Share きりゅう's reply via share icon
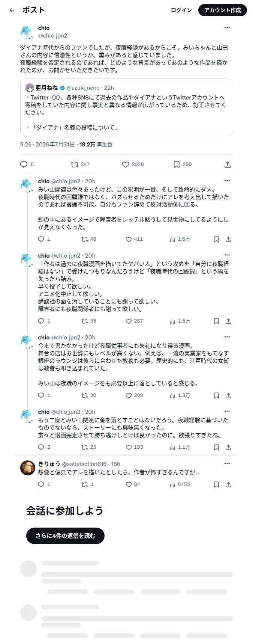This screenshot has height=644, width=253. (x=228, y=484)
